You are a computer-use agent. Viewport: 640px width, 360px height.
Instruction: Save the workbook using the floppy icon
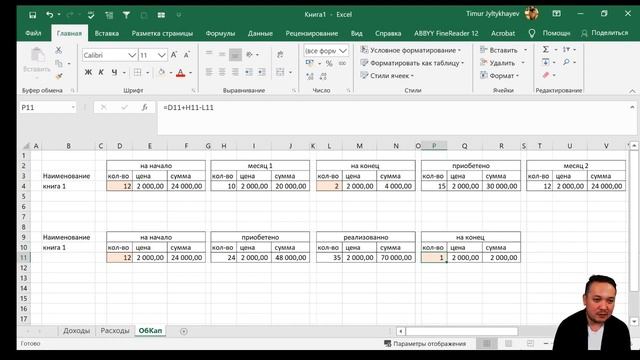click(33, 15)
